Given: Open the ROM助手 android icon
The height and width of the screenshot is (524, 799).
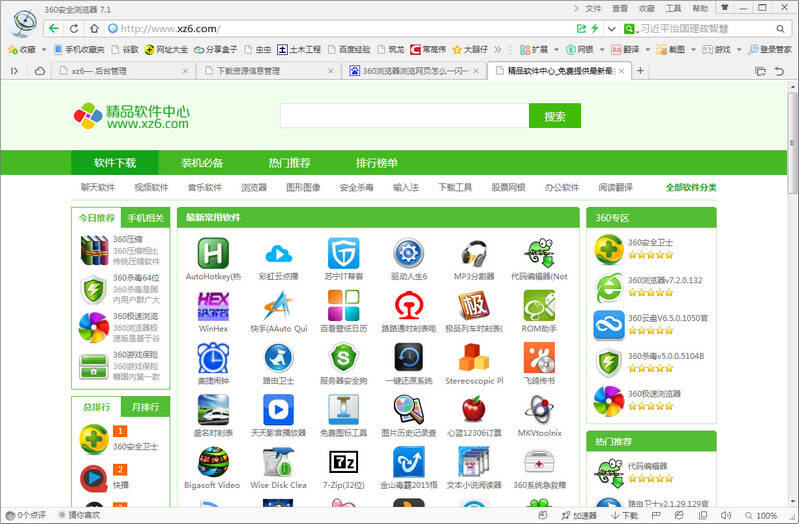Looking at the screenshot, I should click(539, 305).
